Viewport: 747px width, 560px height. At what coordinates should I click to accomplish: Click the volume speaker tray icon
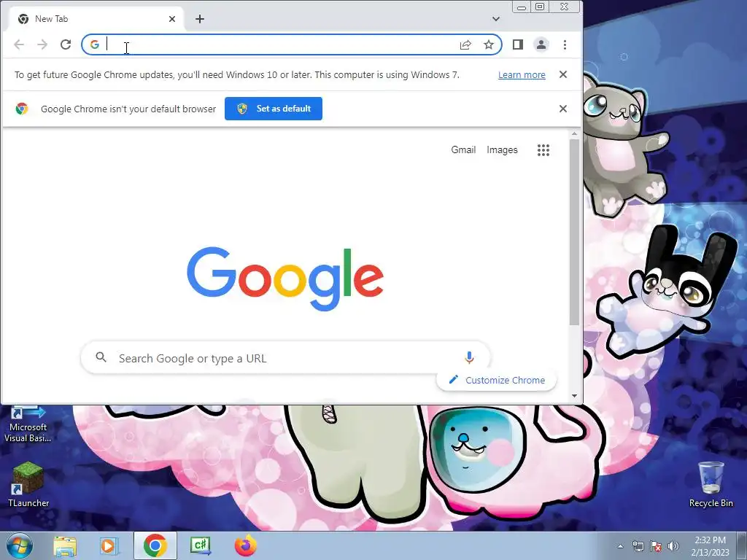pos(673,546)
